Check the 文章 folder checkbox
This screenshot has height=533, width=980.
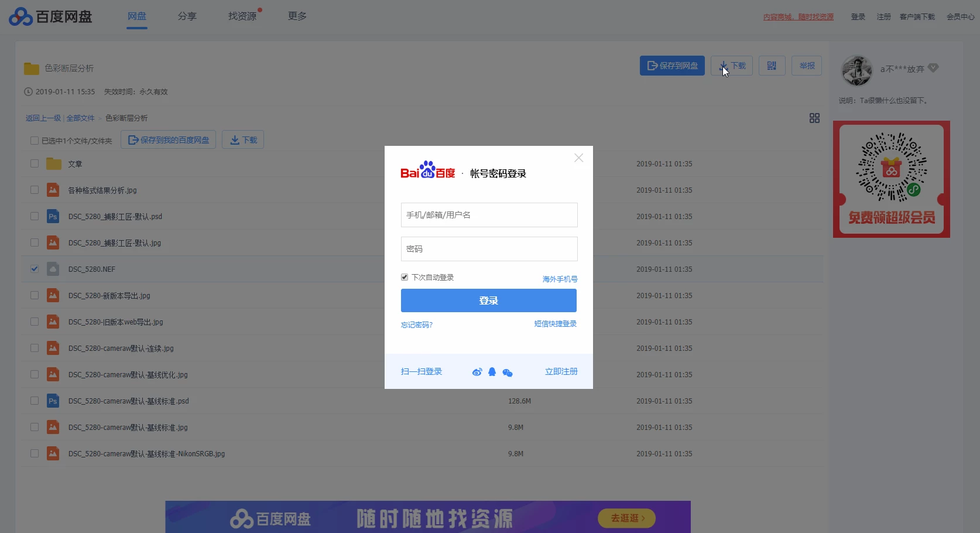tap(35, 163)
